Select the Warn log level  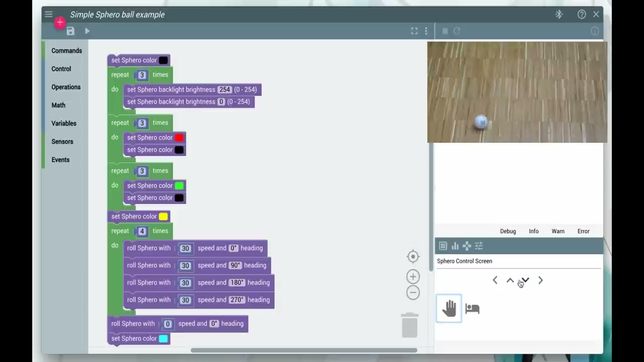[x=558, y=231]
